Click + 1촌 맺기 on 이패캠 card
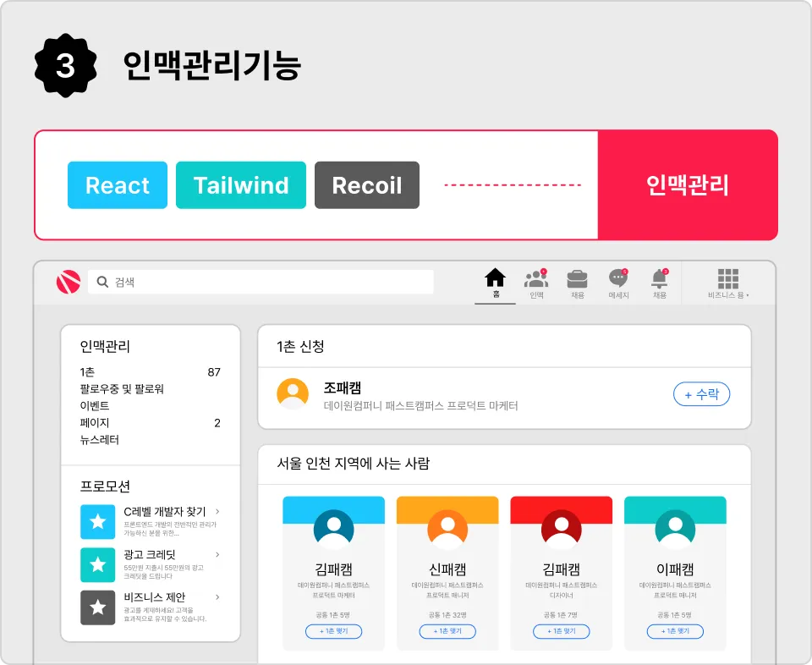This screenshot has height=665, width=812. click(x=675, y=631)
